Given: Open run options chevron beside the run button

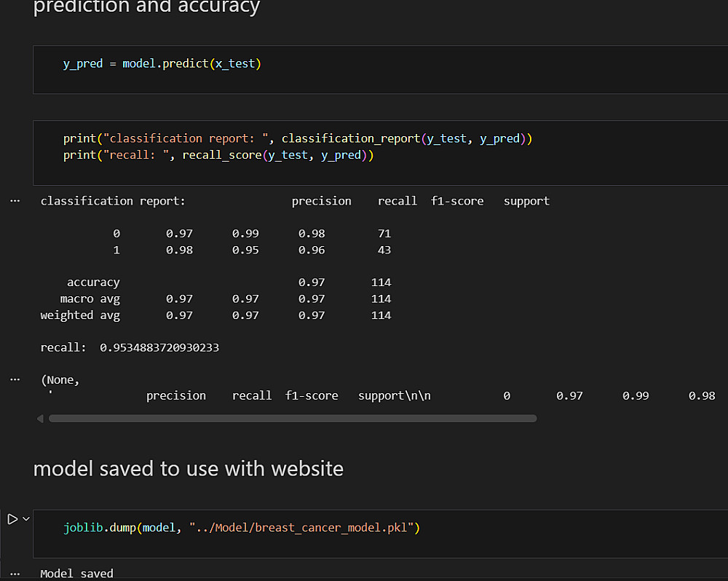Looking at the screenshot, I should tap(26, 519).
